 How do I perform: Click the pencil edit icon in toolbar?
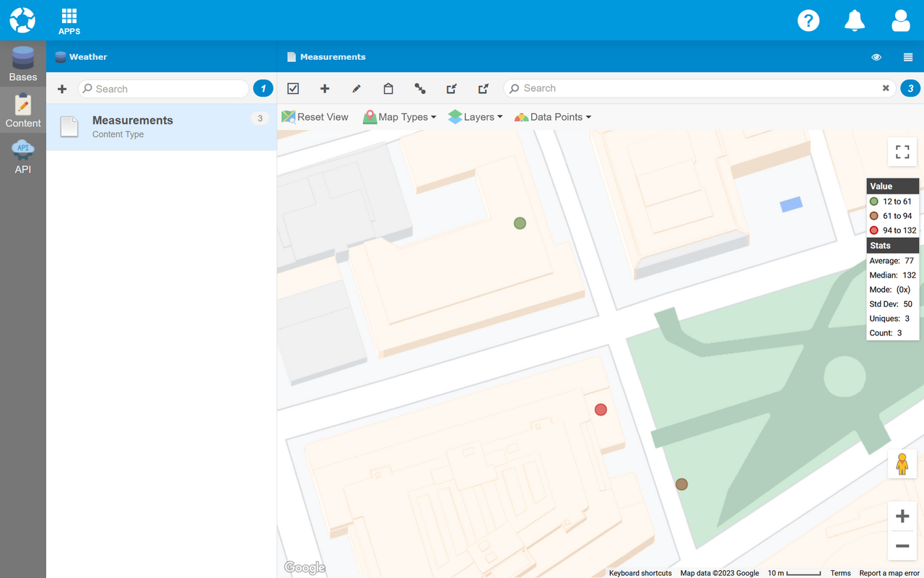(x=356, y=89)
